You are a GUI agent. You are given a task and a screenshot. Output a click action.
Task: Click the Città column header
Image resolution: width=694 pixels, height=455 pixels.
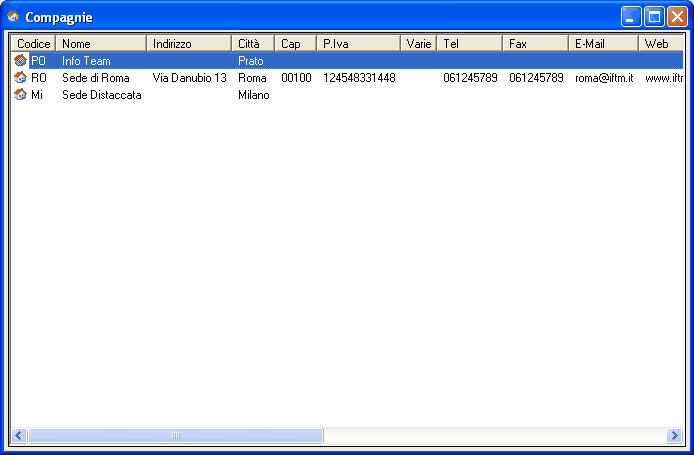253,43
